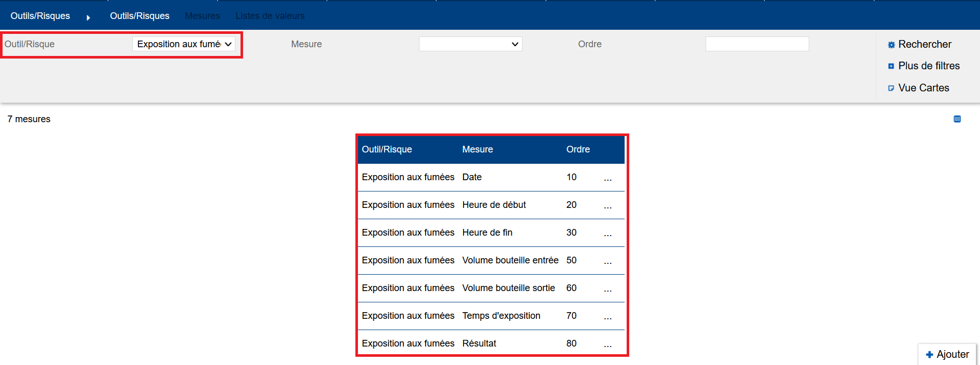Image resolution: width=980 pixels, height=365 pixels.
Task: Select the Volume bouteille entrée row
Action: click(x=510, y=260)
